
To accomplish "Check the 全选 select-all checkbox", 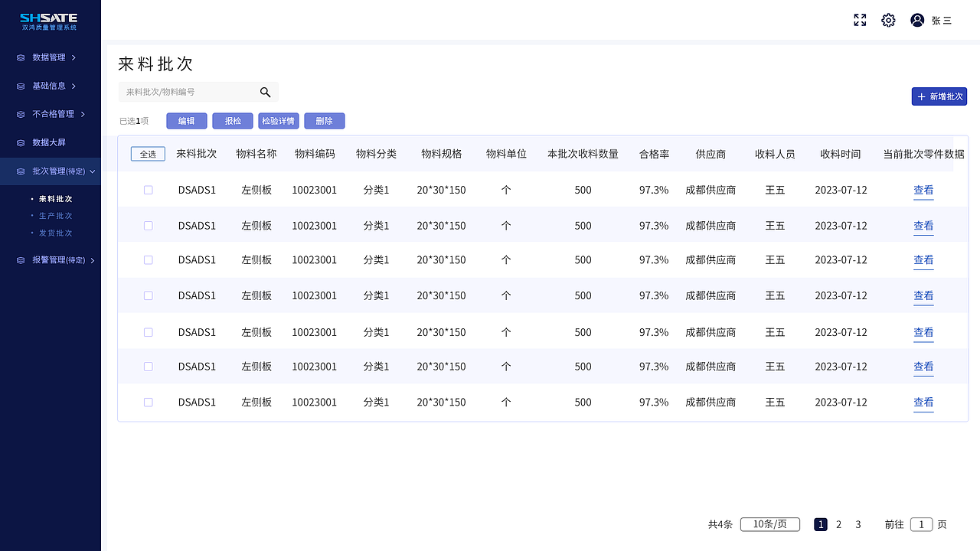I will coord(148,153).
